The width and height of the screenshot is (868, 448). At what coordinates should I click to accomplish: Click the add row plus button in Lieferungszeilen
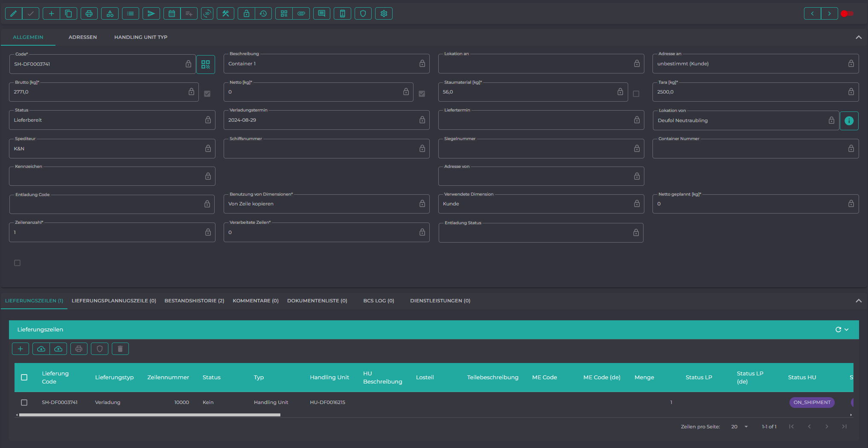[20, 349]
